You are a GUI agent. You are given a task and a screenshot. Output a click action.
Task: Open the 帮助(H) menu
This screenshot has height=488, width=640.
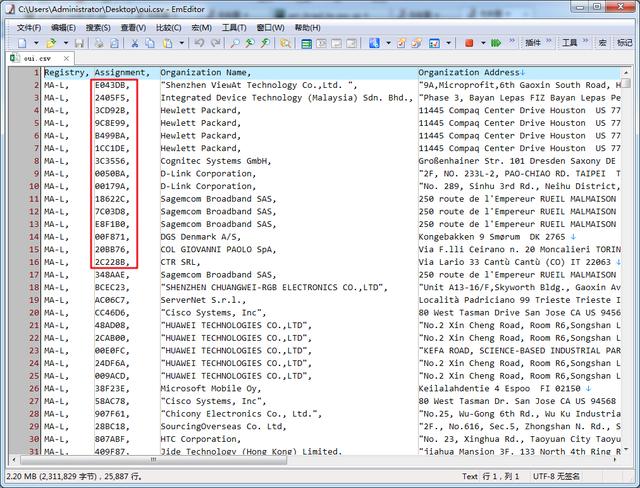click(307, 28)
